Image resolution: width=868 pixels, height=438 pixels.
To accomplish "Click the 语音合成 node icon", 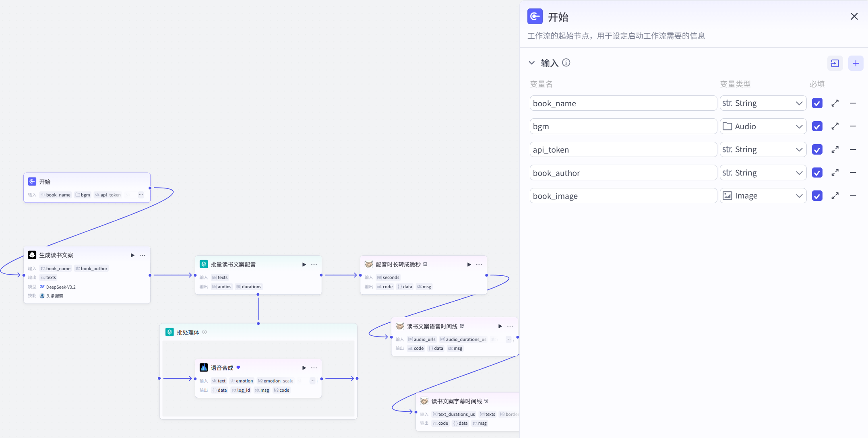I will tap(204, 368).
